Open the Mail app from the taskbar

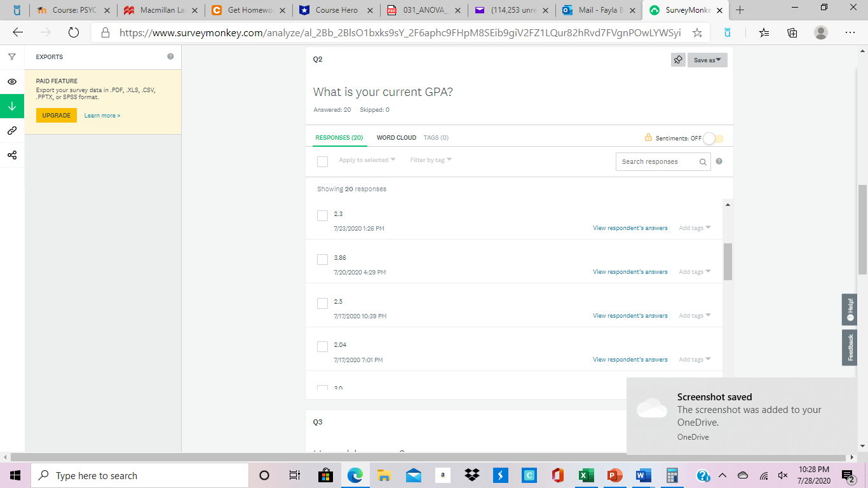click(x=413, y=475)
